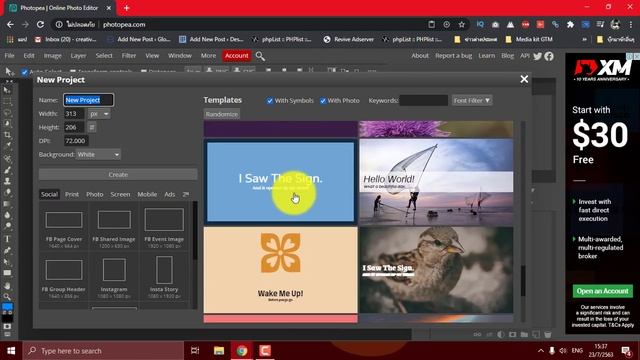Image resolution: width=640 pixels, height=360 pixels.
Task: Select the Type tool
Action: 7,239
